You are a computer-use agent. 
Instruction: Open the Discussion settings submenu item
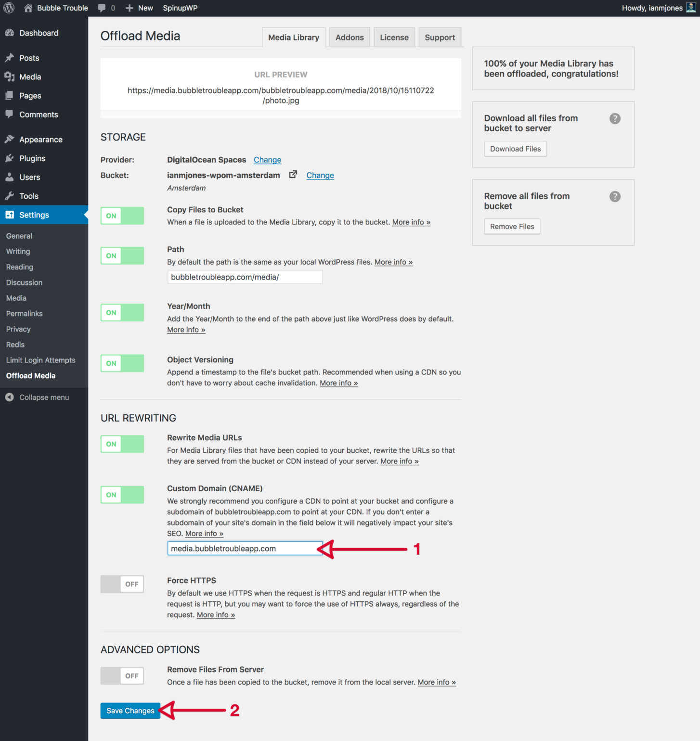coord(24,282)
